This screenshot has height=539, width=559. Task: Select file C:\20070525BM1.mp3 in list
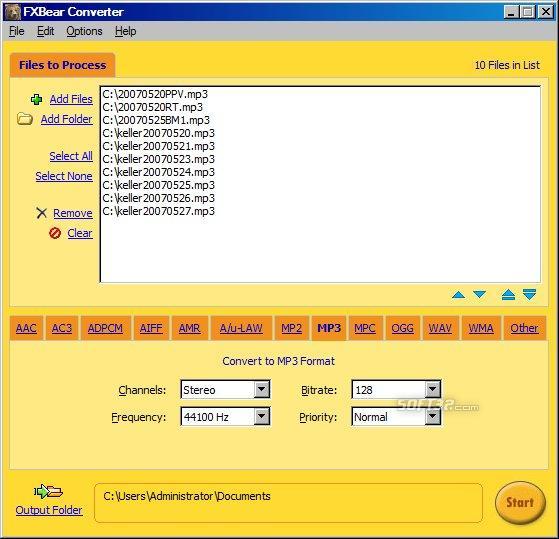[156, 120]
